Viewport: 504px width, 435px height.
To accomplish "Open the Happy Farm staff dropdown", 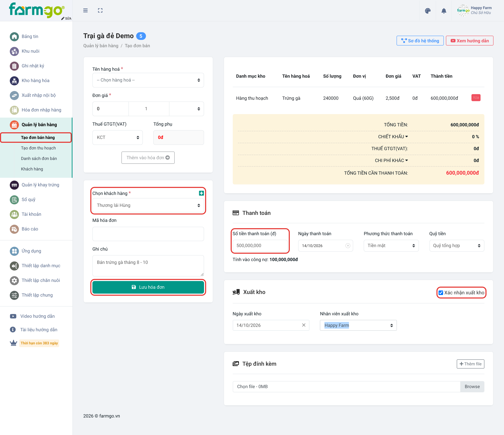I will (358, 325).
